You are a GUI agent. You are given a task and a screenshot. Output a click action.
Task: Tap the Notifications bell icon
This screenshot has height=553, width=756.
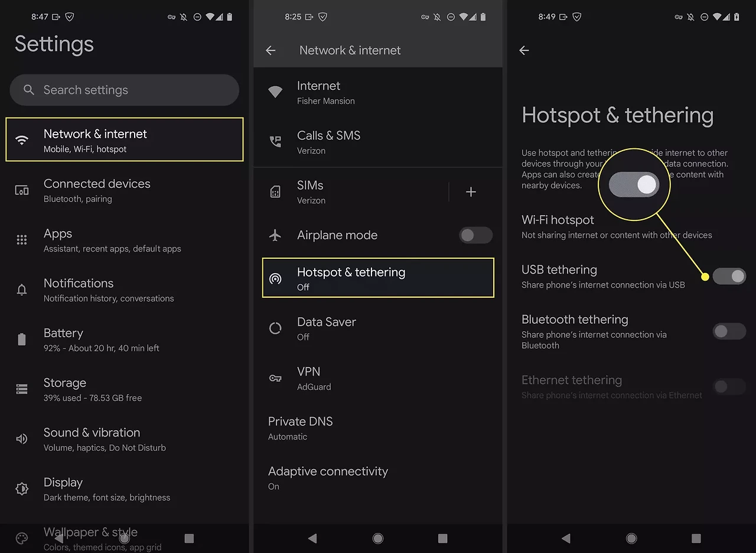(x=22, y=289)
